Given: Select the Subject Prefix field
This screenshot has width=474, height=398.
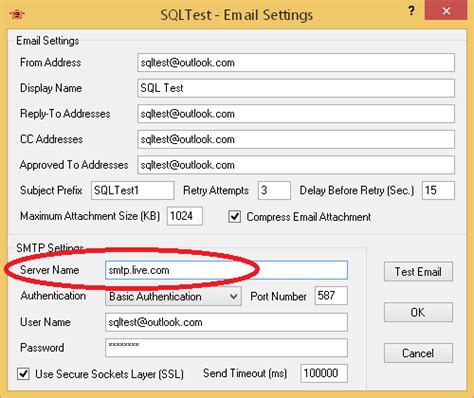Looking at the screenshot, I should [x=133, y=190].
